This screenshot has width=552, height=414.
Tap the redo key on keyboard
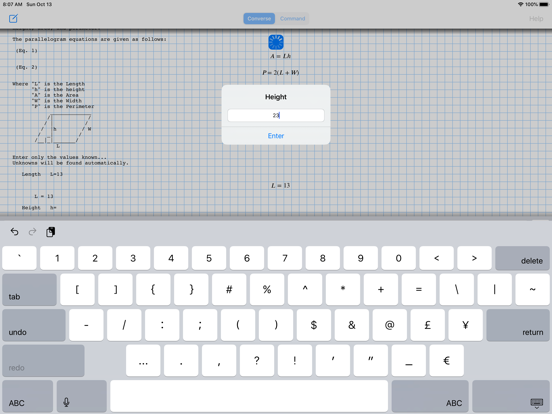pos(43,361)
